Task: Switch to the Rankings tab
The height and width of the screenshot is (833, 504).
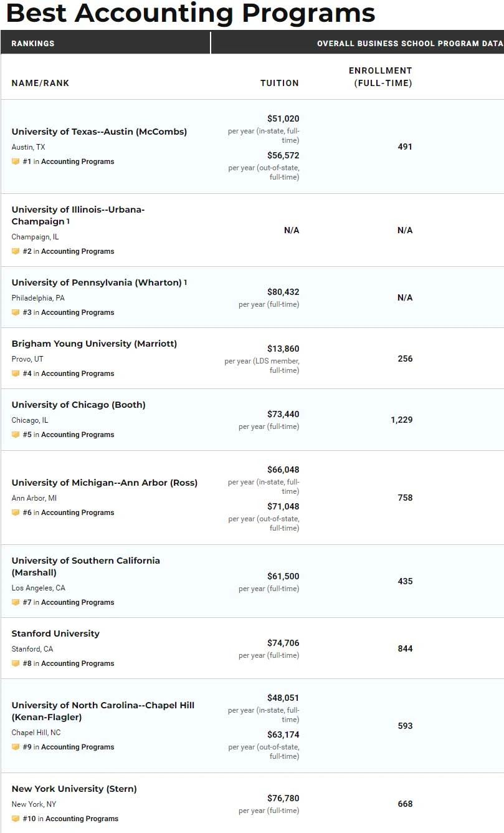Action: (33, 44)
